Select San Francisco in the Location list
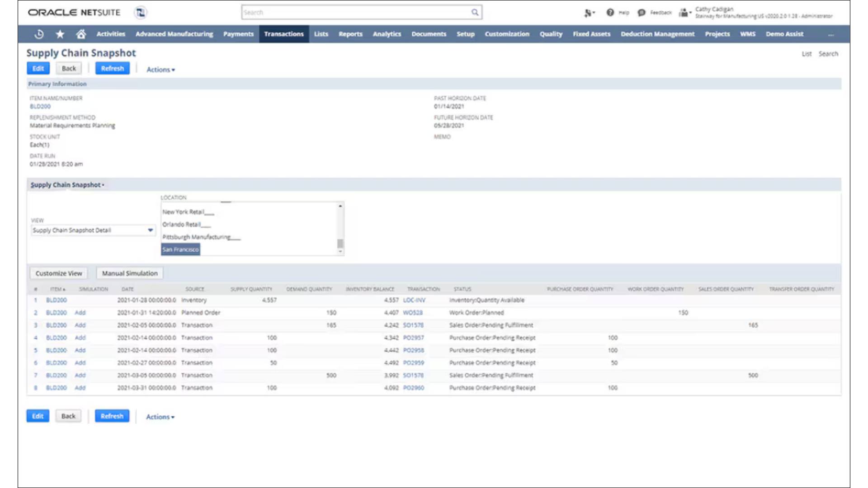The image size is (868, 488). pos(180,249)
